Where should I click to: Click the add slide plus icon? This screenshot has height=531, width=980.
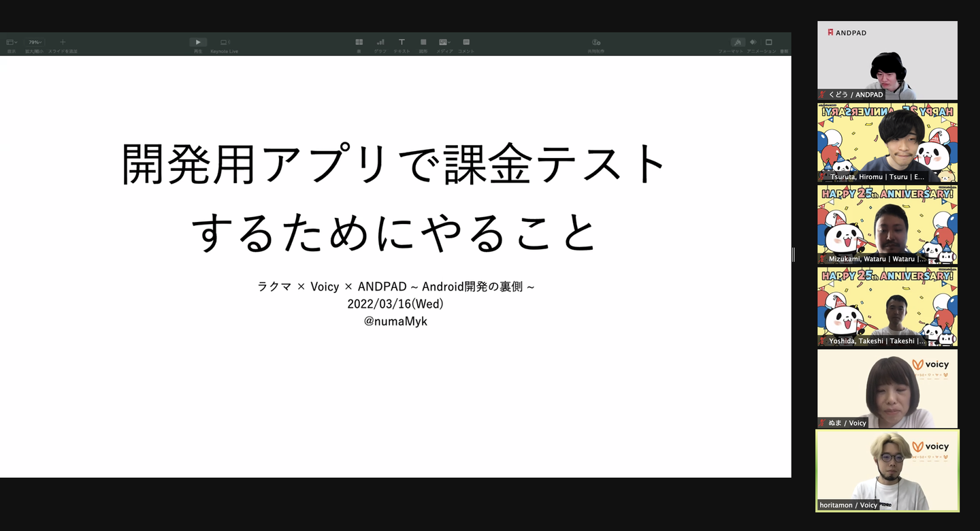[x=63, y=42]
